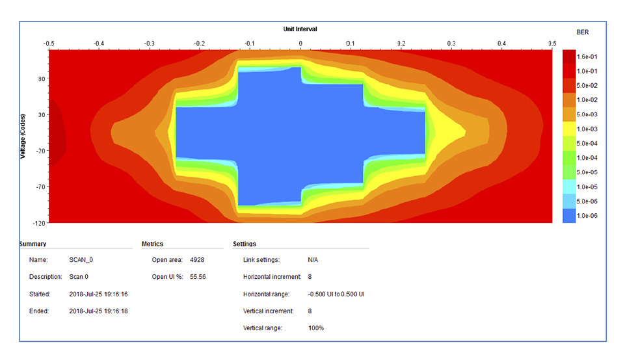This screenshot has width=623, height=364.
Task: Pick the 1.0e-05 cyan BER legend swatch
Action: coord(568,187)
